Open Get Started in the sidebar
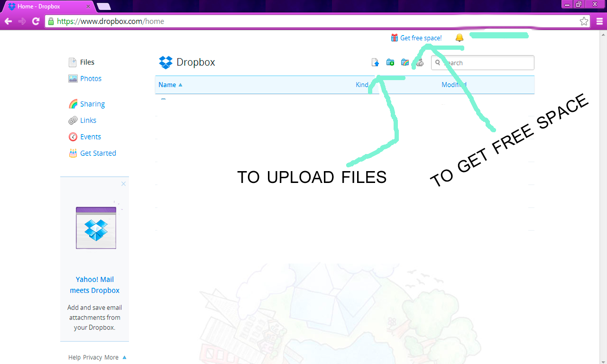607x364 pixels. click(98, 153)
